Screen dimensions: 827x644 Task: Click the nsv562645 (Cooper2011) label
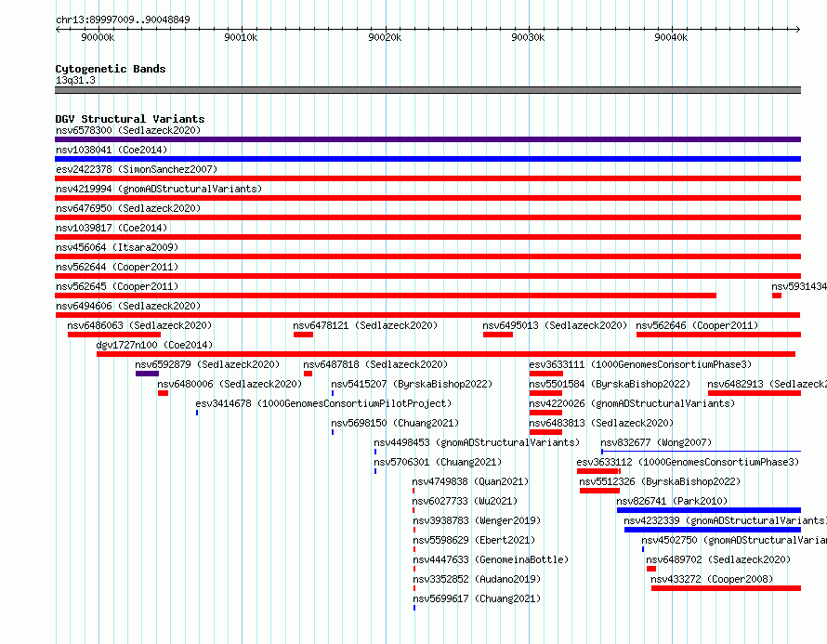tap(117, 286)
